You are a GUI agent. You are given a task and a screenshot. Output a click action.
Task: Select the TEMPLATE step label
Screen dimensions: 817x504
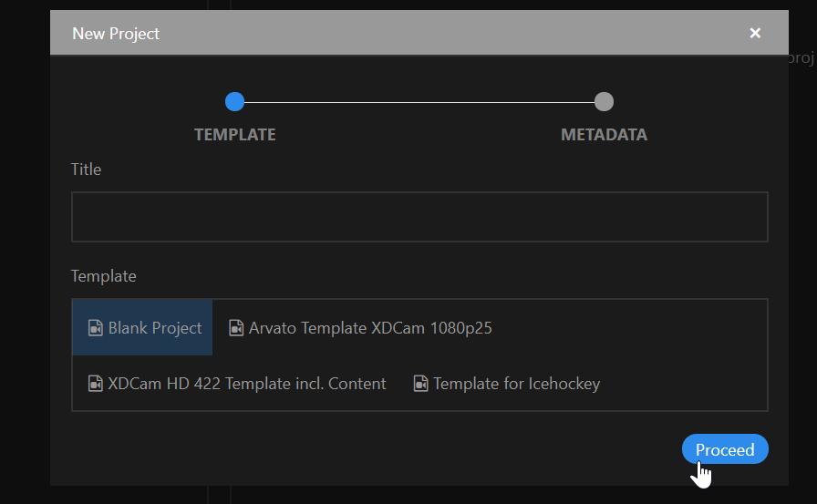tap(235, 135)
